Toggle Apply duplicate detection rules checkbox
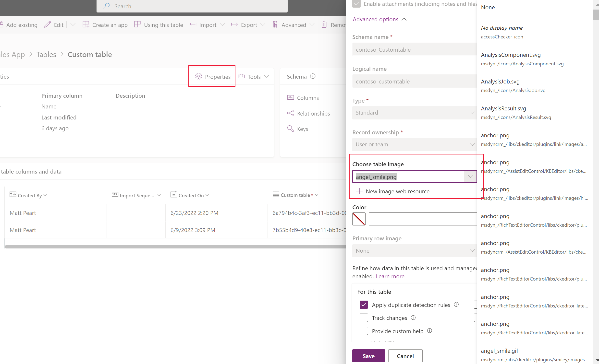This screenshot has width=599, height=364. click(x=364, y=305)
